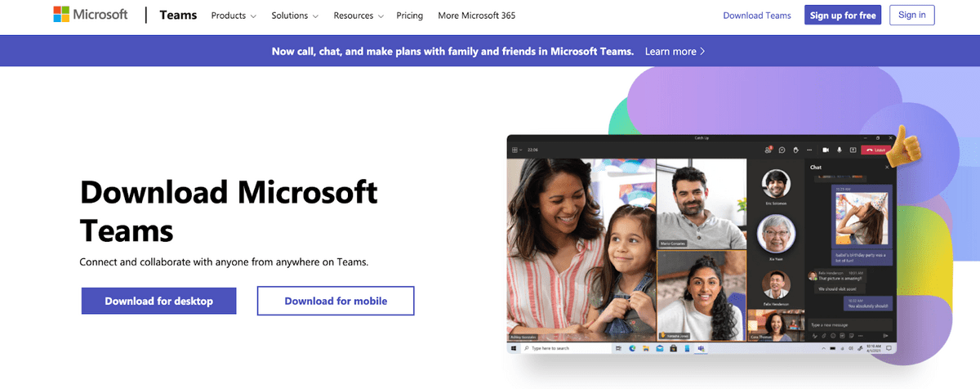
Task: Open the grid view dropdown in meeting window
Action: tap(516, 150)
